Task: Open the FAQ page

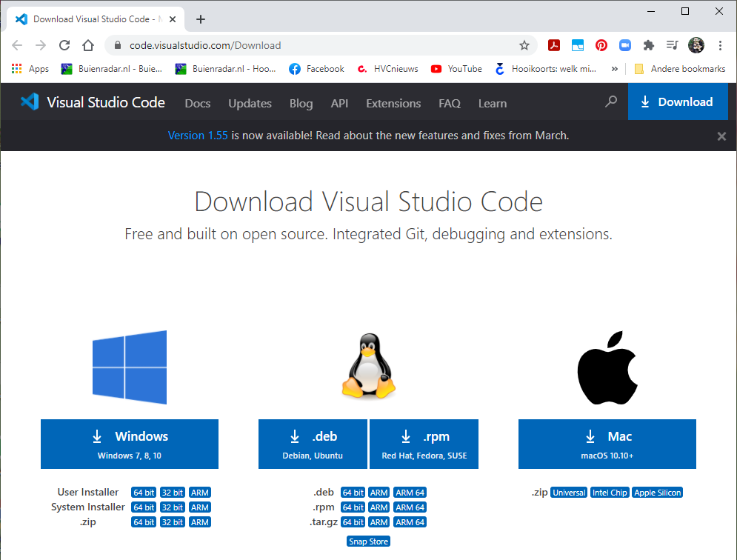Action: (x=450, y=104)
